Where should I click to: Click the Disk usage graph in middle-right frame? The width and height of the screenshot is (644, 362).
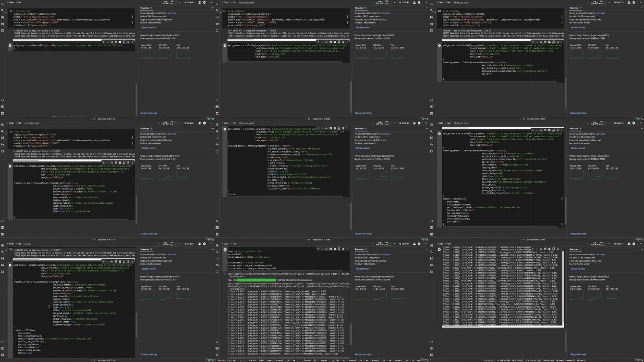(x=612, y=175)
